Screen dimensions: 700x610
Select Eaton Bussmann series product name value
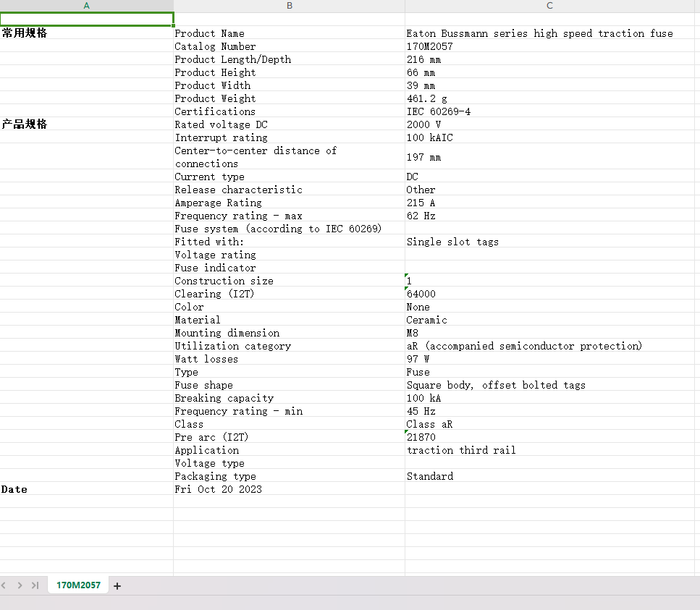pos(549,33)
